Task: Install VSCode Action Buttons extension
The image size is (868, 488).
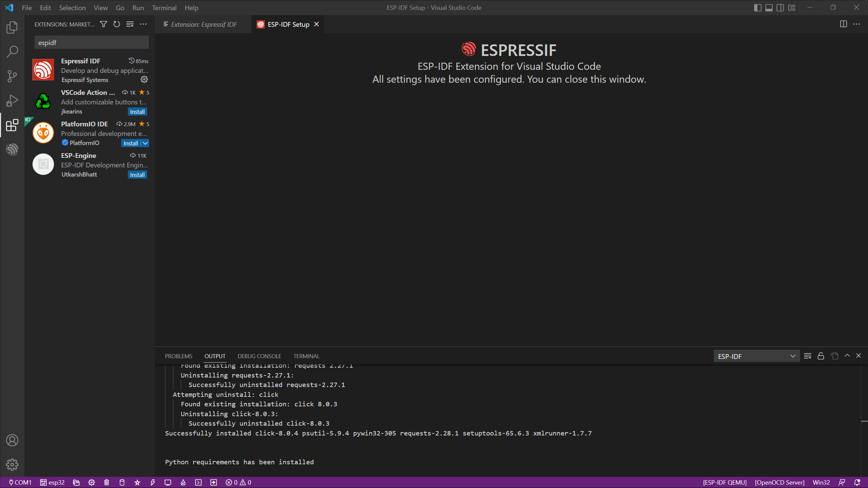Action: 137,112
